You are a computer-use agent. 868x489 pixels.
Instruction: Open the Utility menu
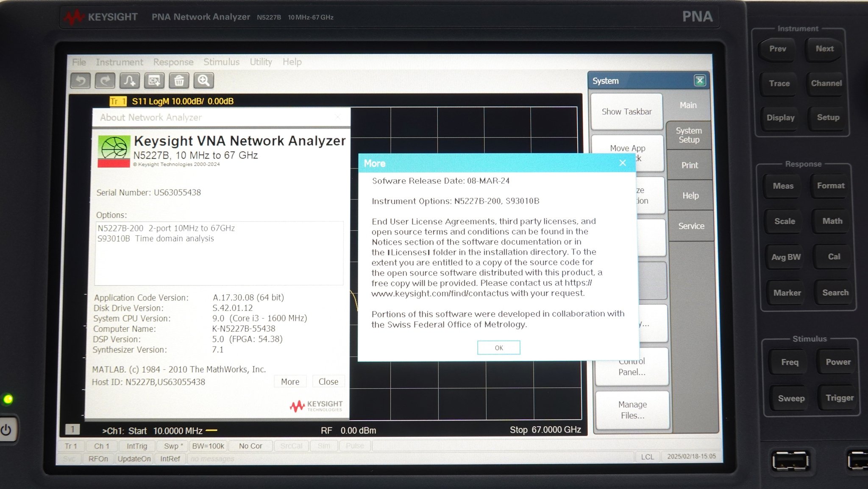click(x=261, y=62)
